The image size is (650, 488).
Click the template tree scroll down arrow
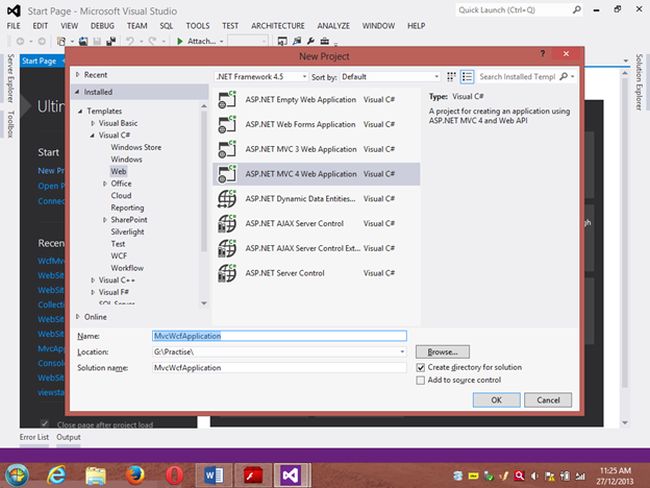[204, 303]
